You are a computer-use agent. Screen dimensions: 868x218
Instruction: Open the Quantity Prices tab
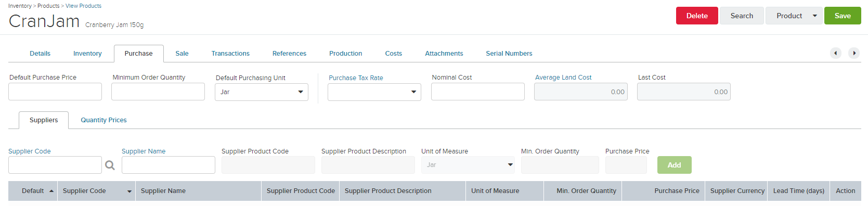click(103, 120)
